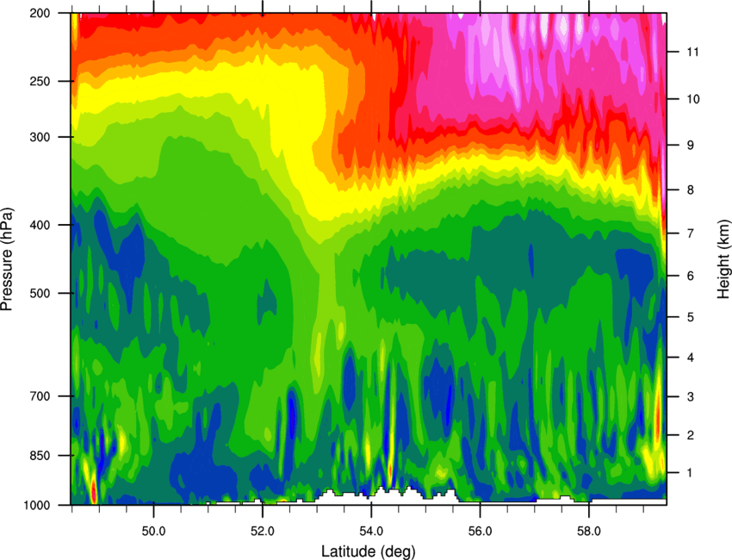Click the 9 km height label

click(x=691, y=146)
